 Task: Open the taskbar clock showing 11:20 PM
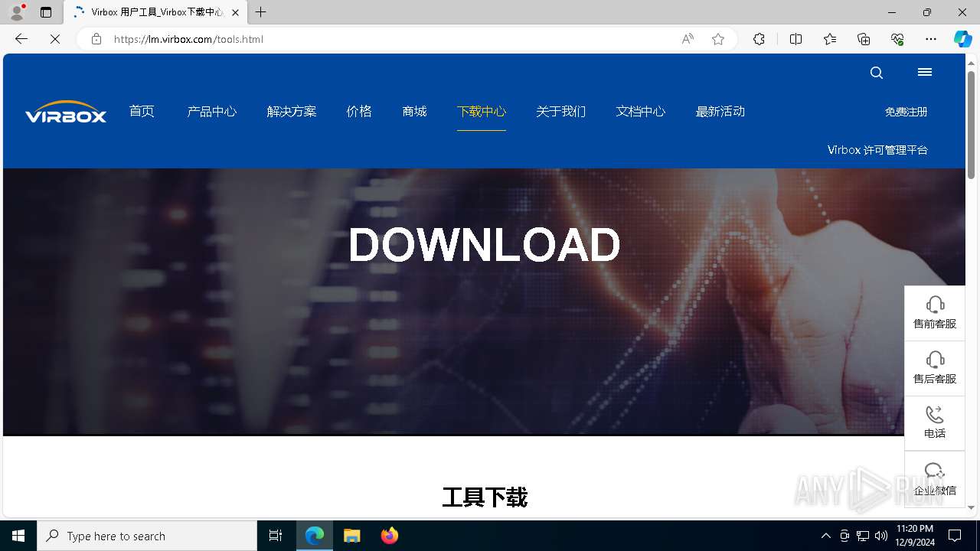click(x=914, y=536)
